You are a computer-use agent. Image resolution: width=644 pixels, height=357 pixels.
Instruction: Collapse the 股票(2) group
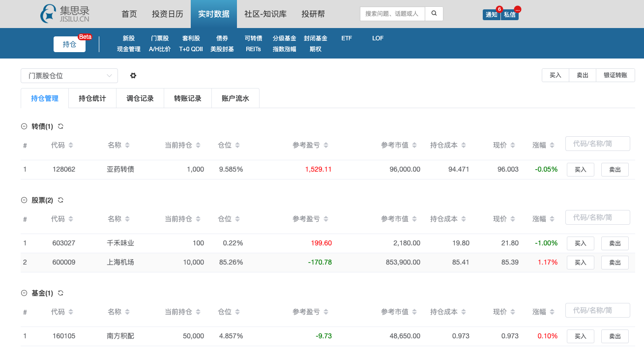coord(24,200)
